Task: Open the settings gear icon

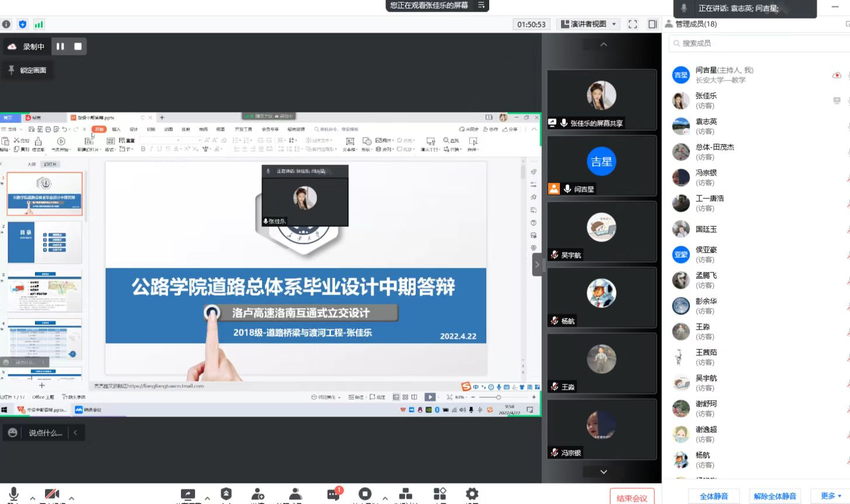Action: [472, 495]
